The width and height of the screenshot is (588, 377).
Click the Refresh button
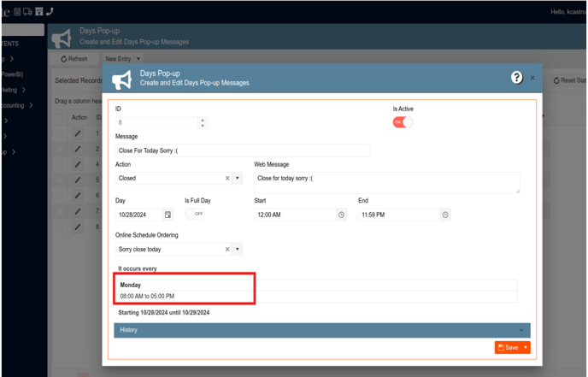tap(73, 59)
